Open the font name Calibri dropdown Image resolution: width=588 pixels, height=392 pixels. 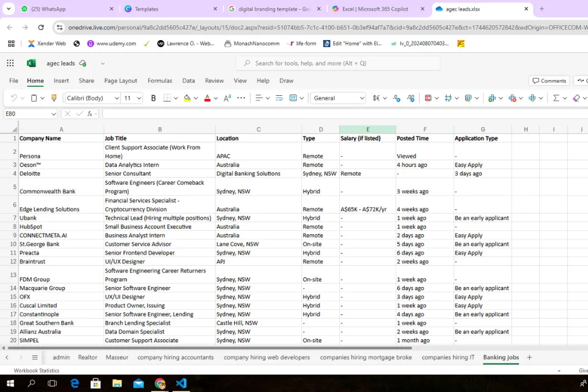point(117,98)
